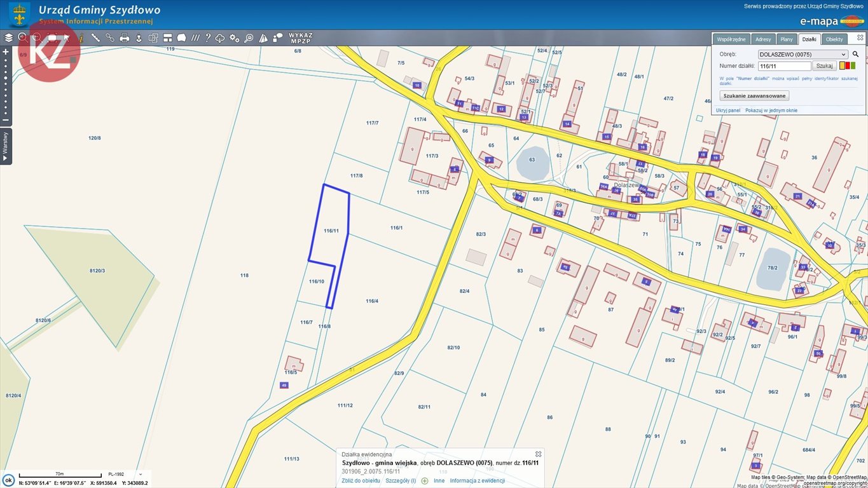
Task: Click the Urząd Gminy Szydłowo crest logo
Action: (x=20, y=15)
